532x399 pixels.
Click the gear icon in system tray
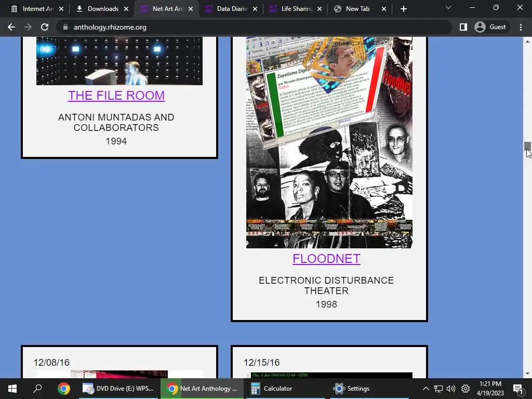pos(465,389)
